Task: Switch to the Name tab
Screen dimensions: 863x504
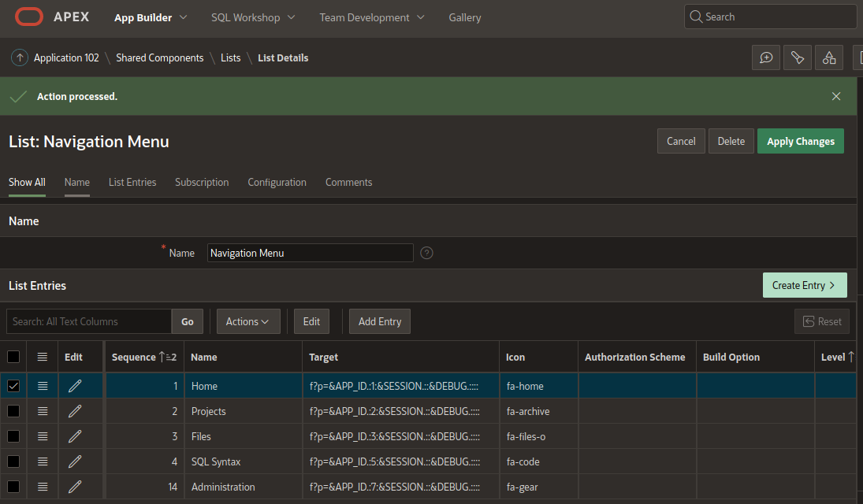Action: coord(77,182)
